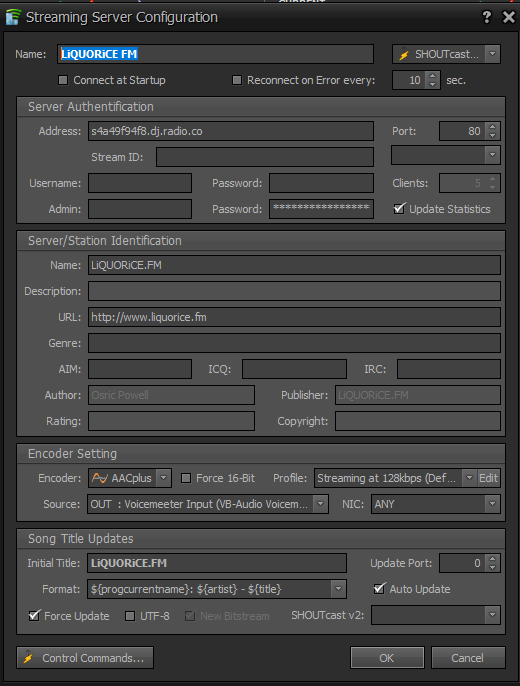Toggle Force 16-Bit checkbox
This screenshot has width=520, height=686.
pyautogui.click(x=186, y=478)
